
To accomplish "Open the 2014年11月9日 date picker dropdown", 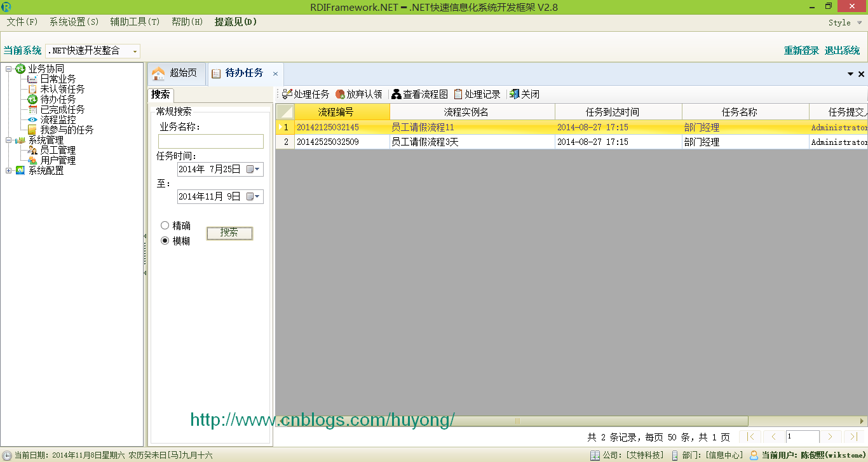I will coord(258,196).
